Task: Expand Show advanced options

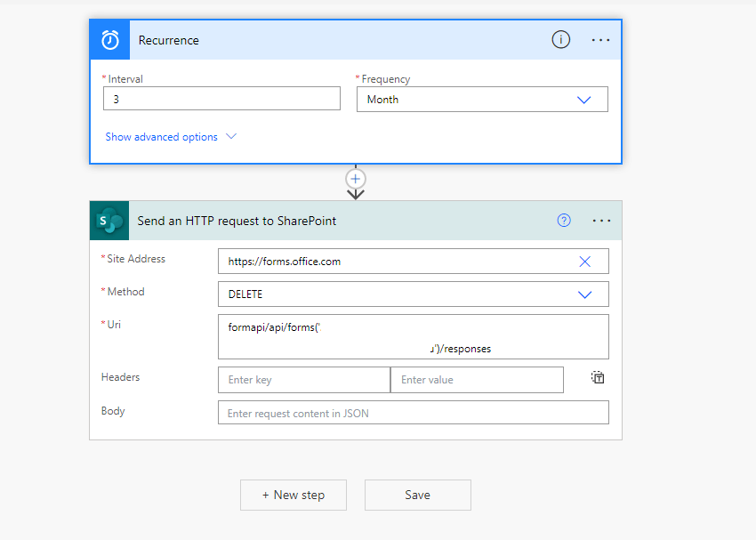Action: click(171, 137)
